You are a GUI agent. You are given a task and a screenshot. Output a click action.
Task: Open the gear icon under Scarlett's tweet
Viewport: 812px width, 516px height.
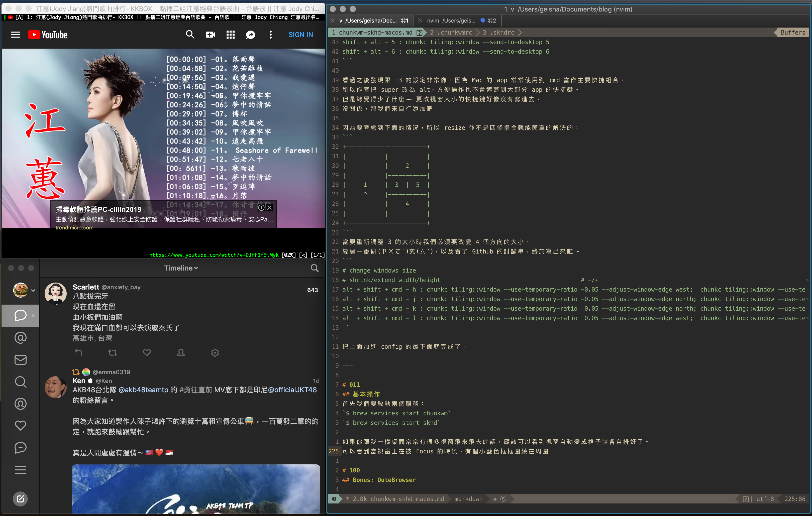(215, 352)
